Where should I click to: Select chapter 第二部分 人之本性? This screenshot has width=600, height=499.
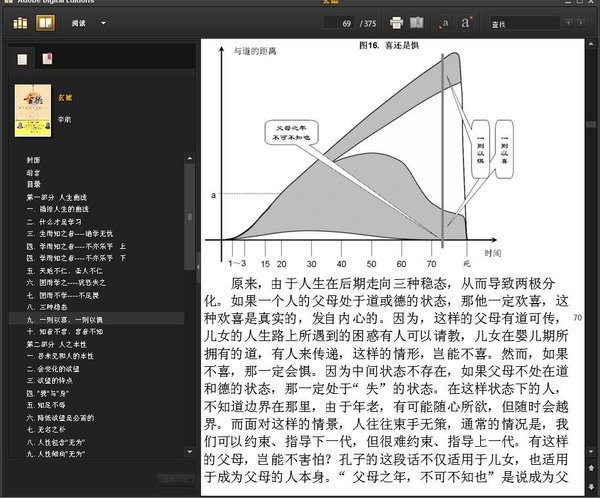click(57, 344)
